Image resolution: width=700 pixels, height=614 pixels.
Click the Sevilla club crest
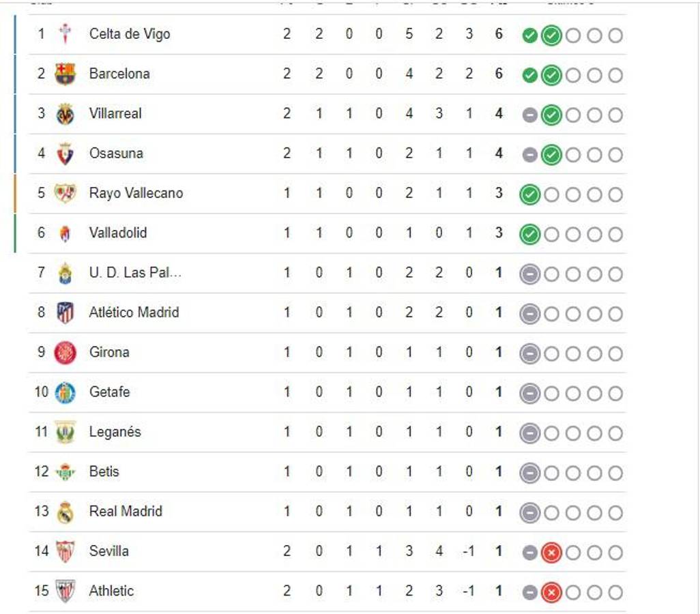[66, 551]
